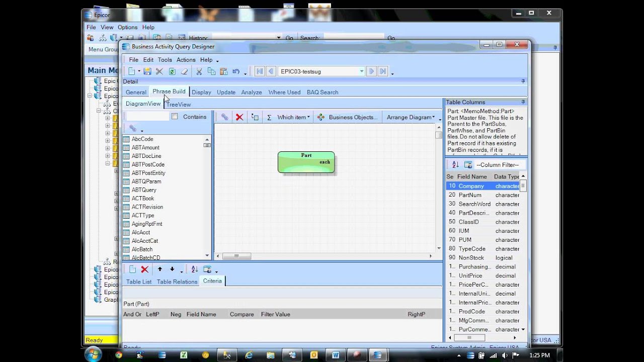Click the red X delete icon in diagram toolbar
This screenshot has height=362, width=644.
point(239,117)
